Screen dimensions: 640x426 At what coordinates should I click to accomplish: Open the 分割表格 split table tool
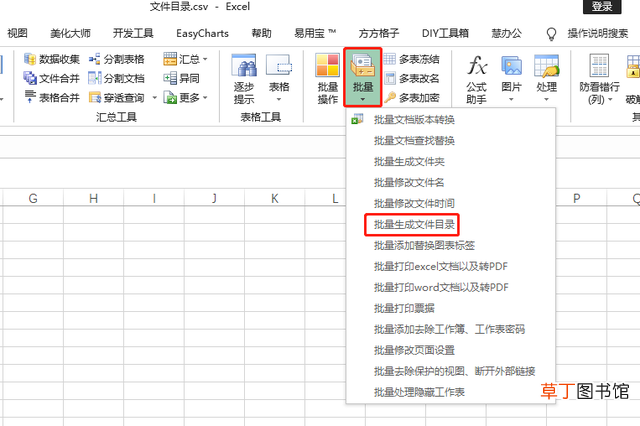[117, 59]
